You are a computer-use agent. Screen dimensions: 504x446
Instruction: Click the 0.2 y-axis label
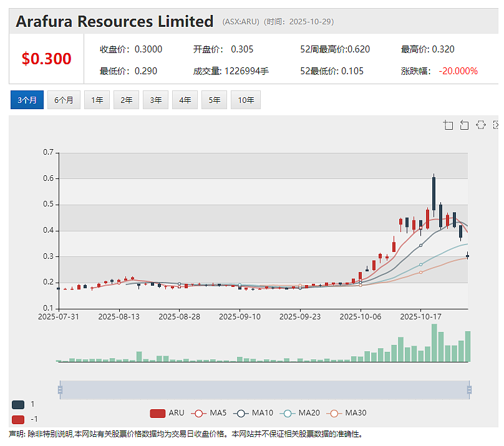tap(48, 282)
